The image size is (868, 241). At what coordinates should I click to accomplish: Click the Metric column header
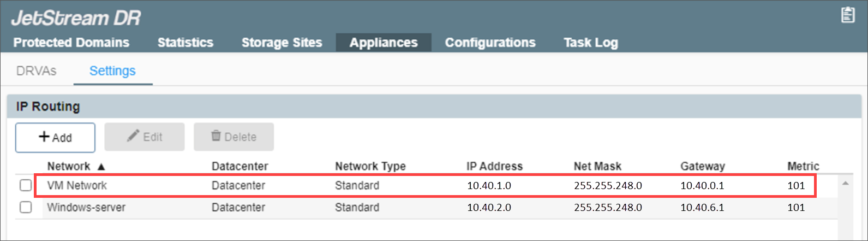click(803, 166)
